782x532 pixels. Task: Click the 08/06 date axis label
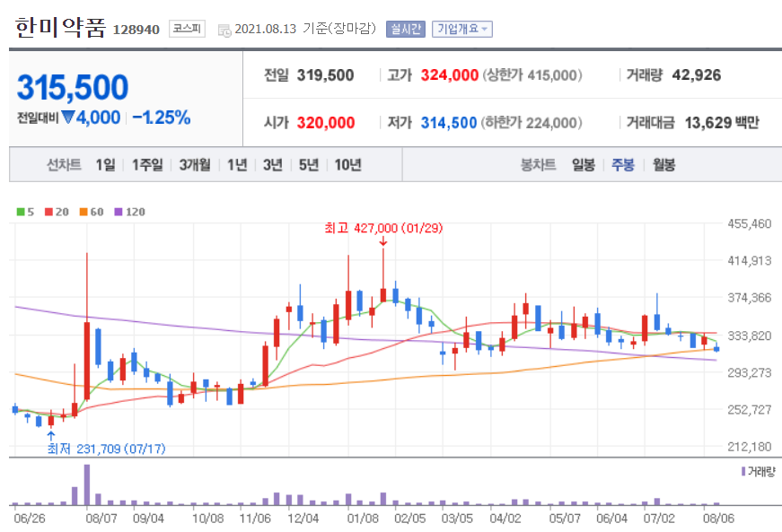pyautogui.click(x=718, y=519)
